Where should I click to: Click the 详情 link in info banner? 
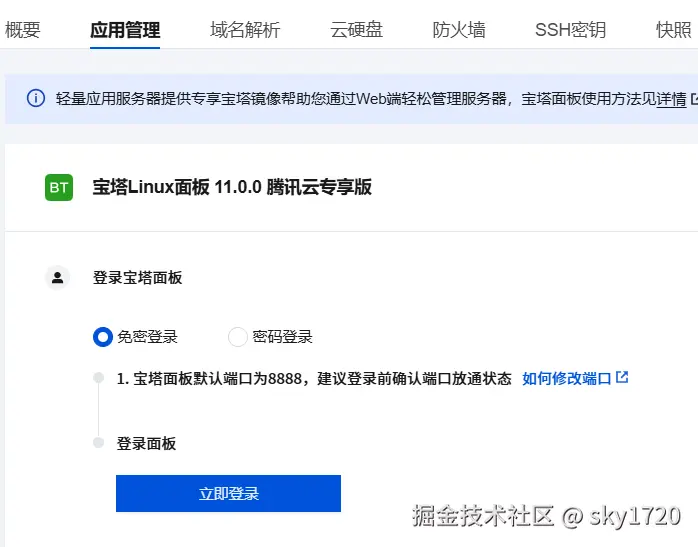671,98
